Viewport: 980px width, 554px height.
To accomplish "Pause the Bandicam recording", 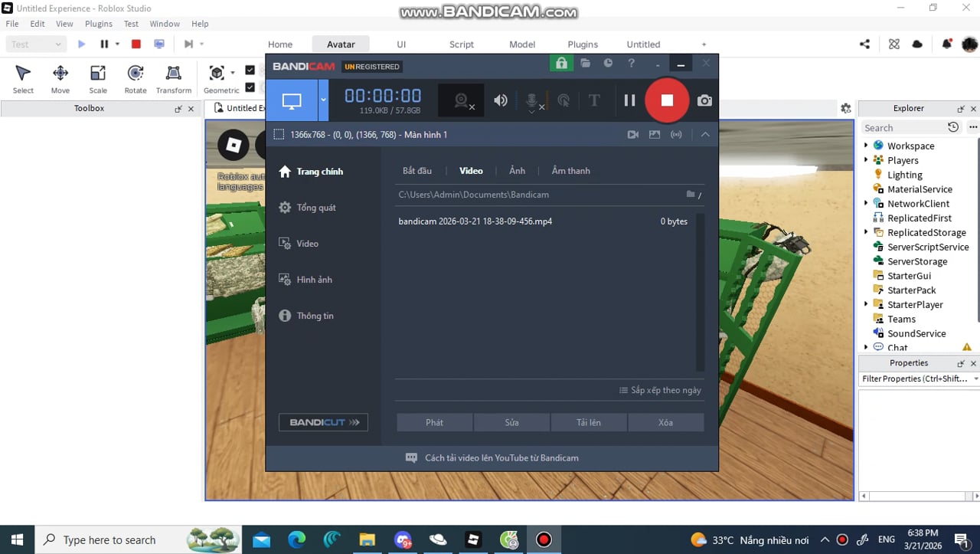I will [x=629, y=100].
